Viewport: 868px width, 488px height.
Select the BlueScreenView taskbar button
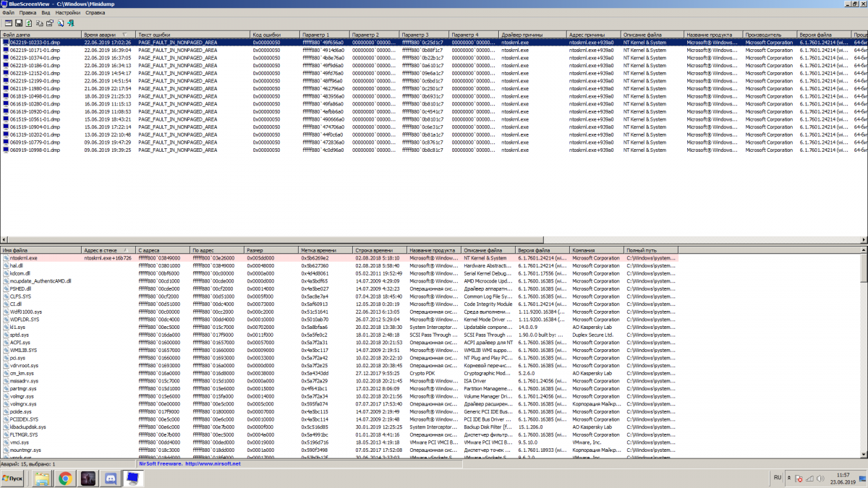click(x=133, y=478)
